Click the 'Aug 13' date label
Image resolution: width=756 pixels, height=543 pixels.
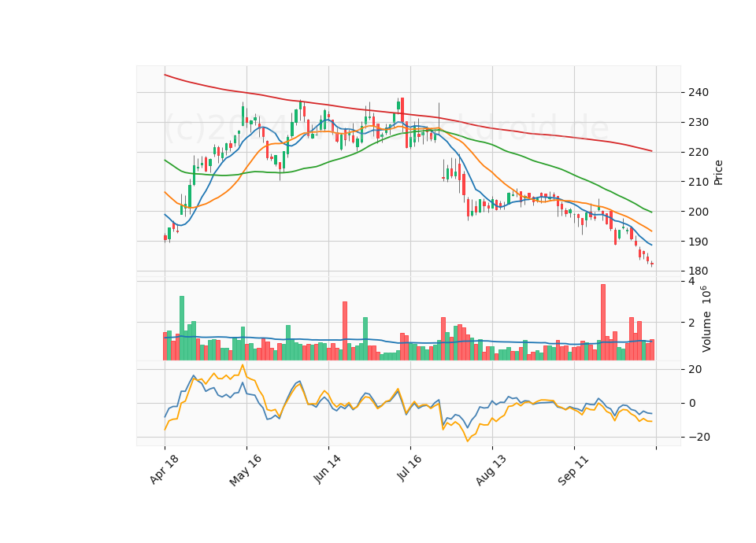491,470
